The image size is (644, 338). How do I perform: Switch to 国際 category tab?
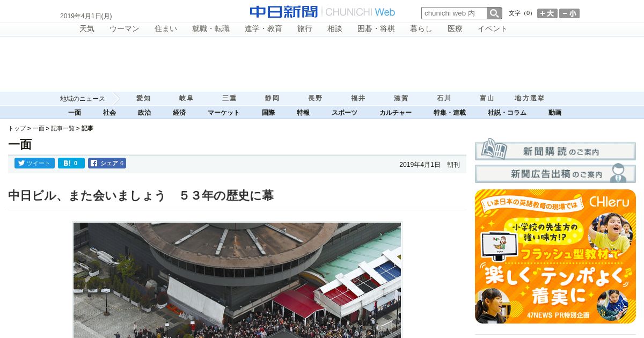coord(268,113)
